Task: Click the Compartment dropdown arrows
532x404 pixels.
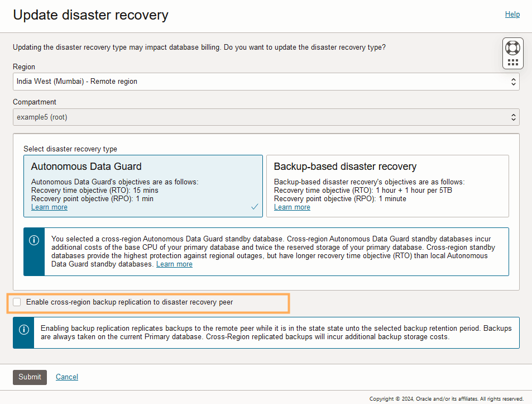Action: click(514, 117)
